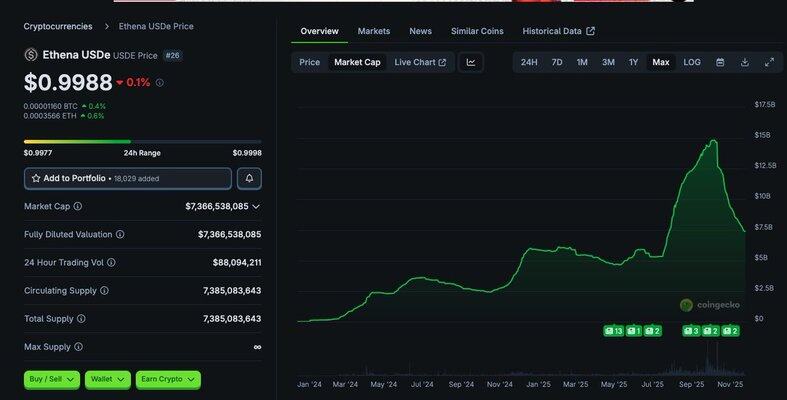Click info icon beside Fully Diluted Valuation

tap(120, 234)
